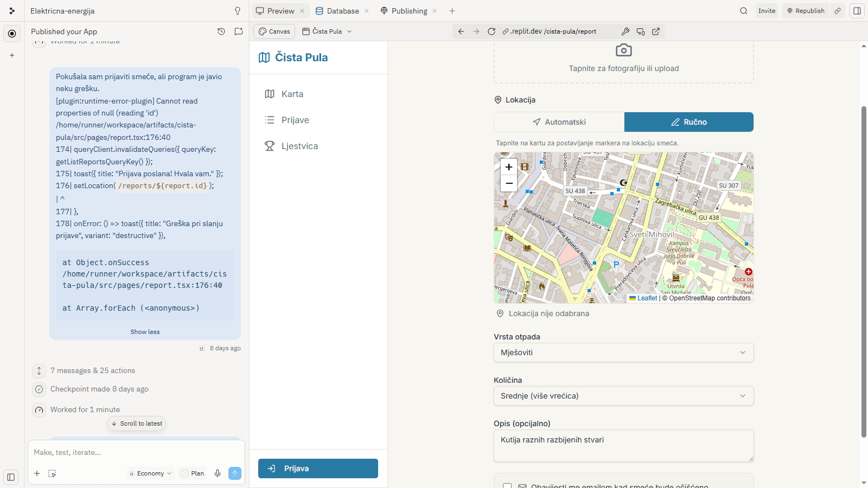Open chat history clock icon
The height and width of the screenshot is (488, 868).
(221, 31)
